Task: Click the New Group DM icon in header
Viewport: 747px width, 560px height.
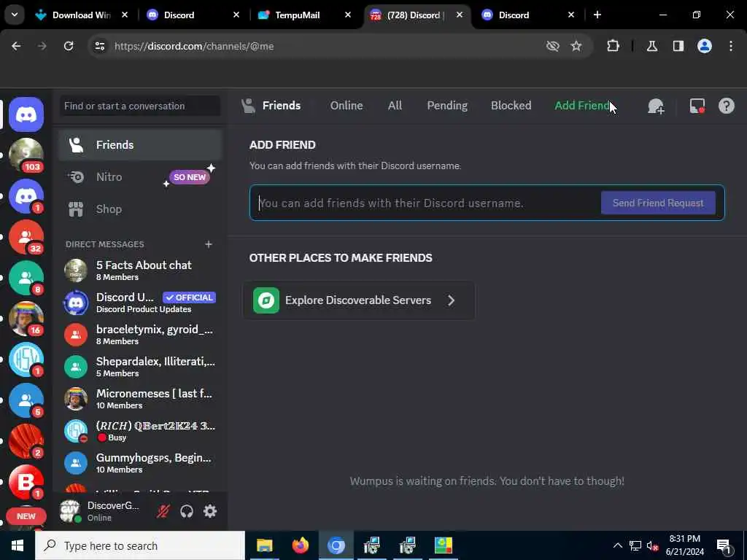Action: click(656, 106)
